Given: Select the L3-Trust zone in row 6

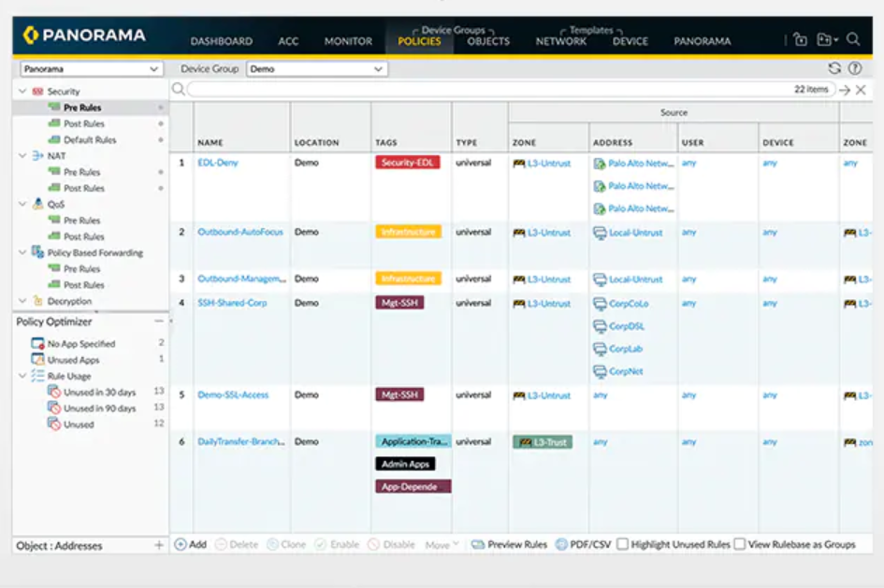Looking at the screenshot, I should pyautogui.click(x=543, y=442).
